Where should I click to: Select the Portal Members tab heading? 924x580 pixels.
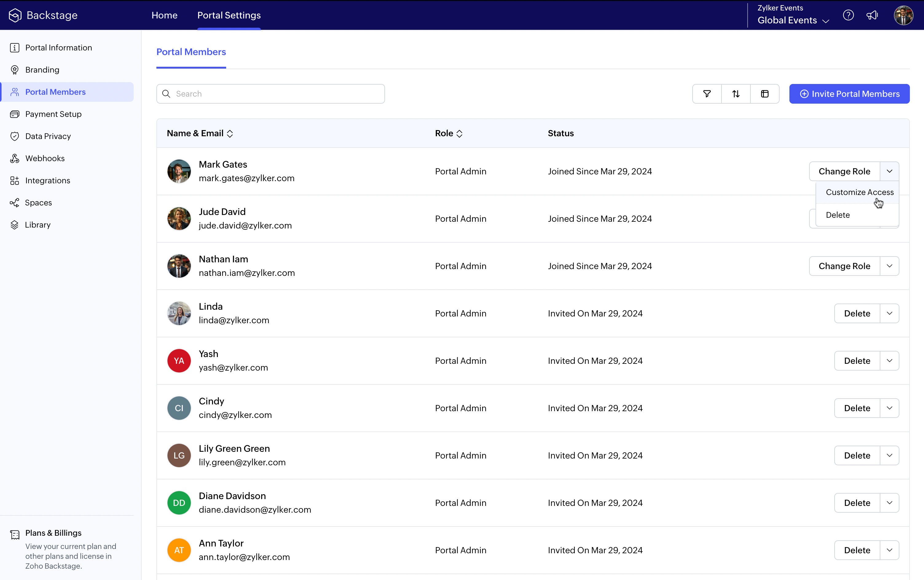click(191, 52)
